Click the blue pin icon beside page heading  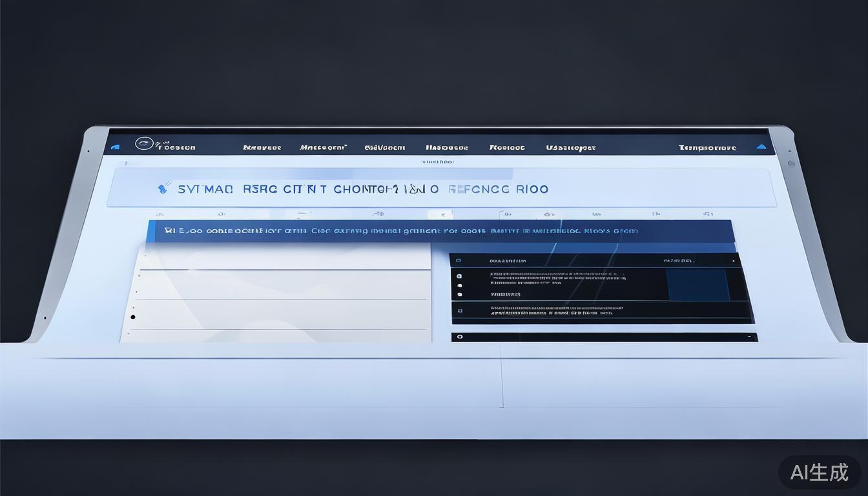pos(162,189)
